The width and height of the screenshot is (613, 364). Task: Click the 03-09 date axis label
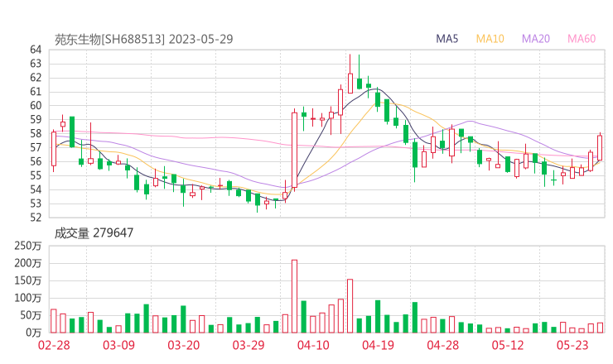pos(118,345)
